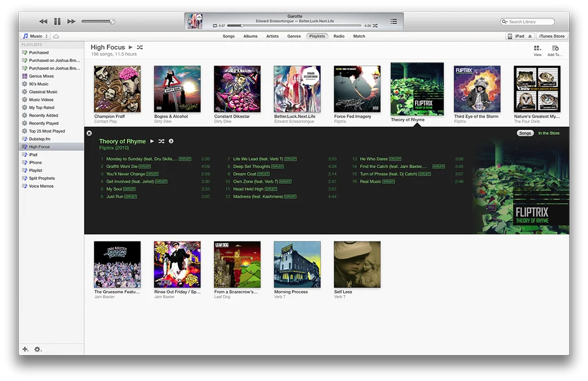Click the now playing album artwork
588x381 pixels.
point(195,21)
